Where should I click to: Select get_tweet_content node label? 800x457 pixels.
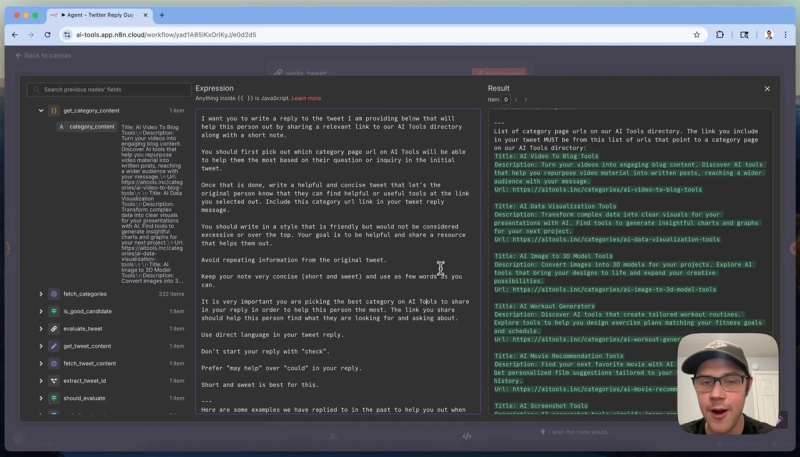87,346
